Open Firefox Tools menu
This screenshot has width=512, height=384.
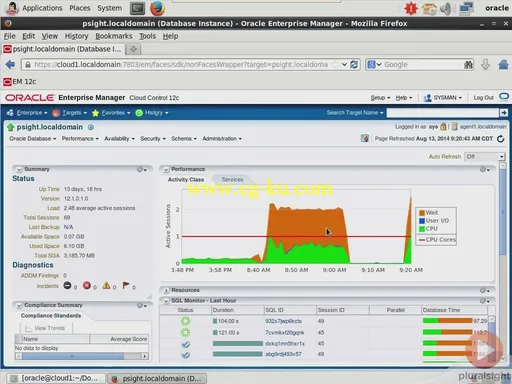147,36
